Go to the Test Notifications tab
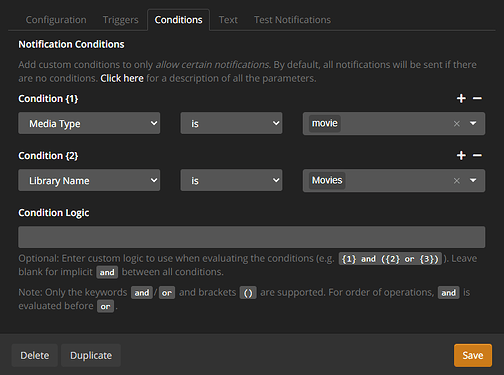This screenshot has width=504, height=375. [x=292, y=20]
